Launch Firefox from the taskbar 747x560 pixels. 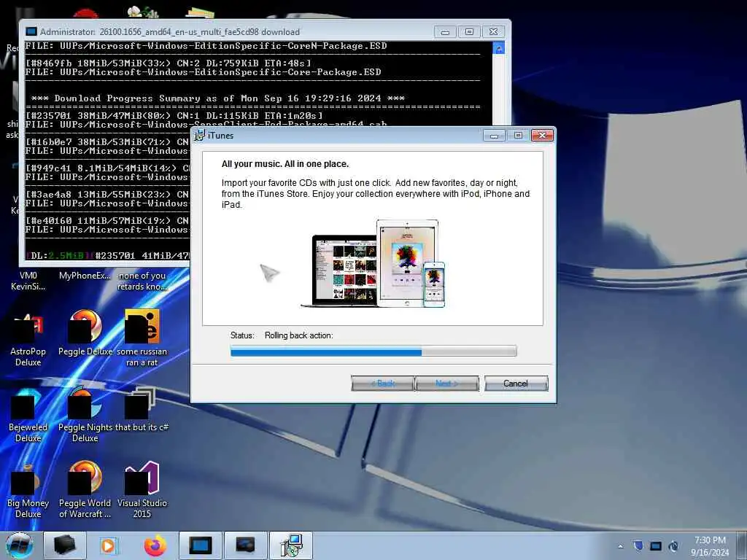[x=155, y=545]
